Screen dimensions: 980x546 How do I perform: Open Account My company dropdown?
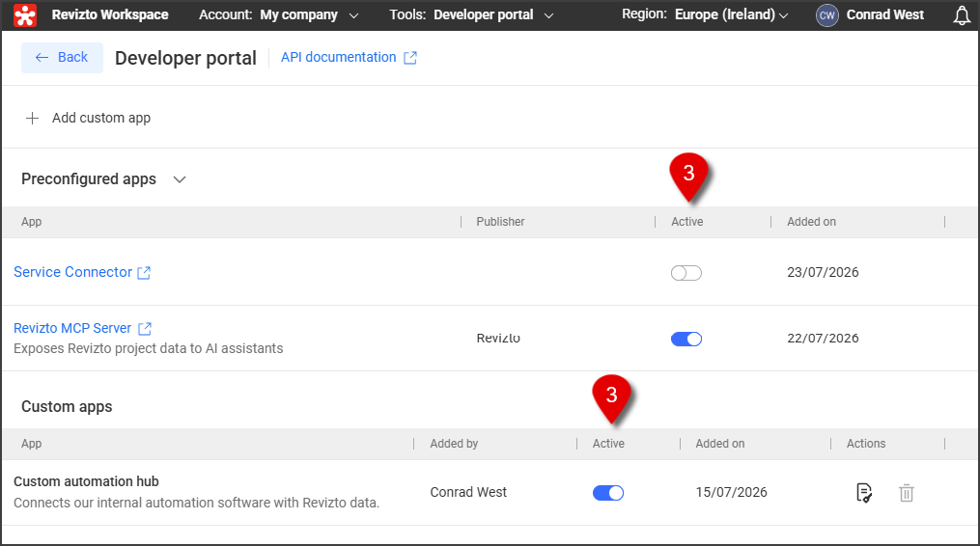pos(279,15)
